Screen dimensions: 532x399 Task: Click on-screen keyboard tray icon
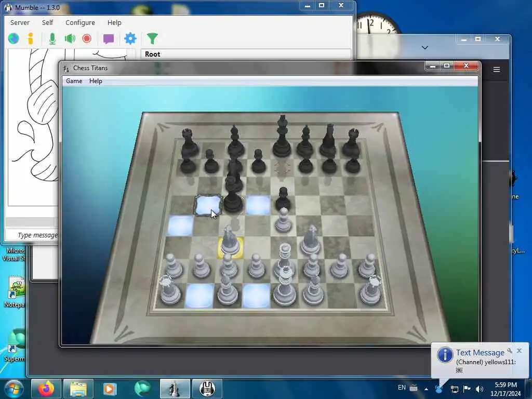point(413,388)
